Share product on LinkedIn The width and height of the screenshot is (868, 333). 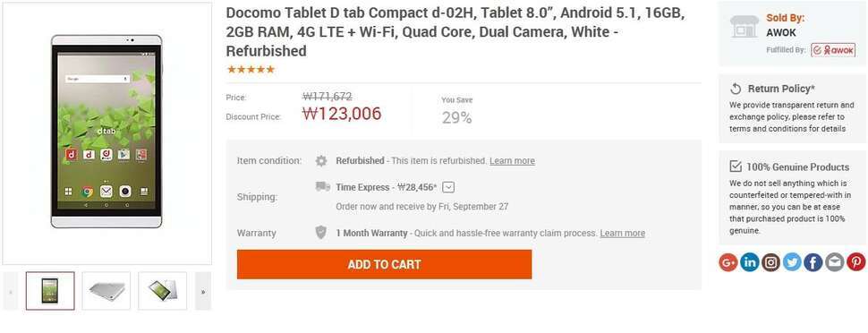[749, 261]
